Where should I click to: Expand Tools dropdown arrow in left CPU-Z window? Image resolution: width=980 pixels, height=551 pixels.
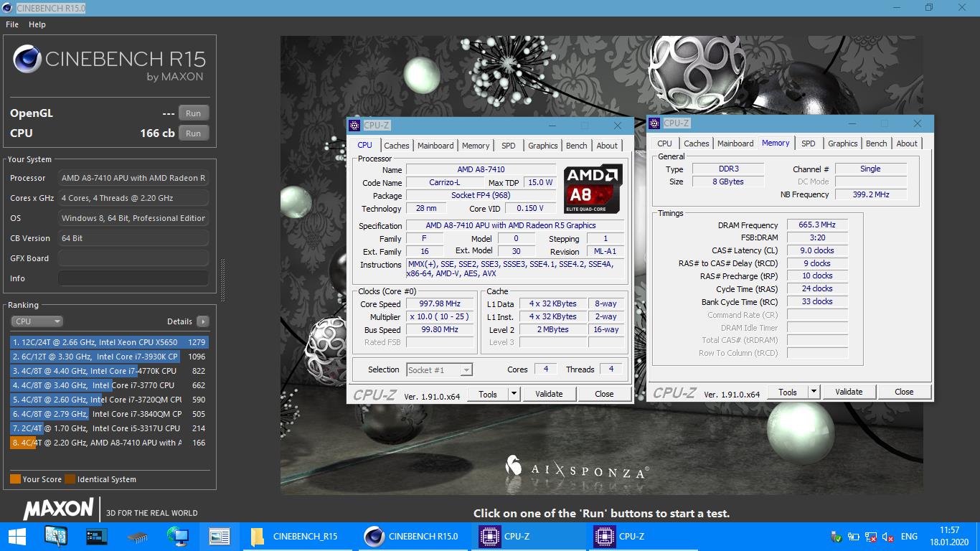[x=514, y=394]
